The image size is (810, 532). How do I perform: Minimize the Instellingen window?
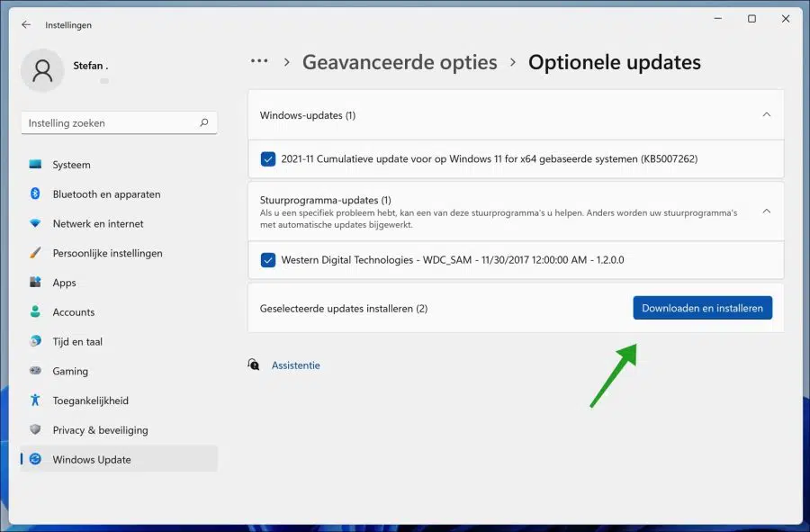click(718, 19)
